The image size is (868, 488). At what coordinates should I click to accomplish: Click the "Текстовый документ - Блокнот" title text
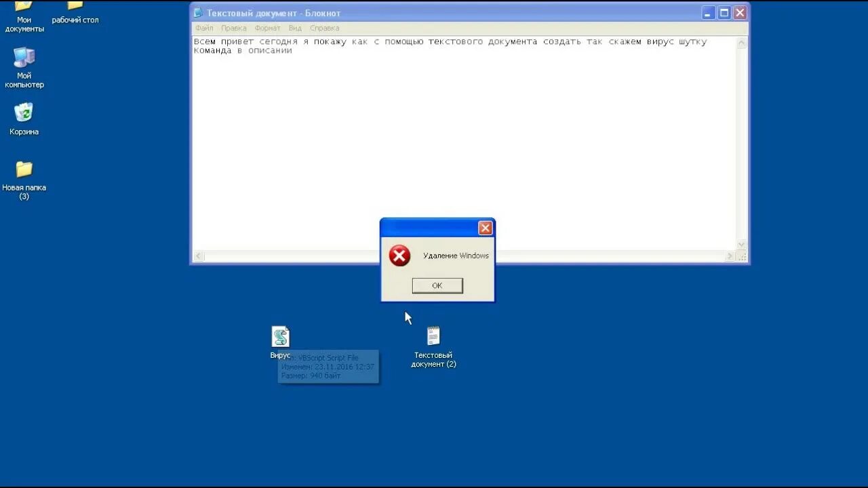point(273,13)
